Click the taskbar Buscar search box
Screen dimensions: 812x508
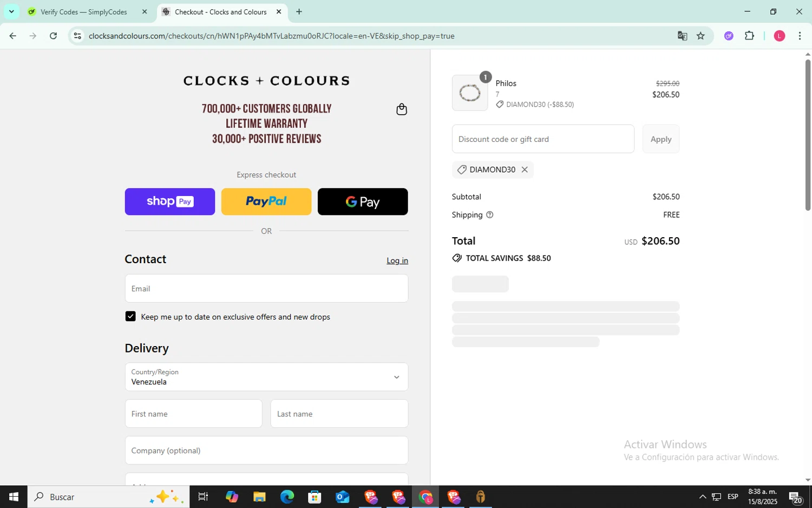pos(108,497)
